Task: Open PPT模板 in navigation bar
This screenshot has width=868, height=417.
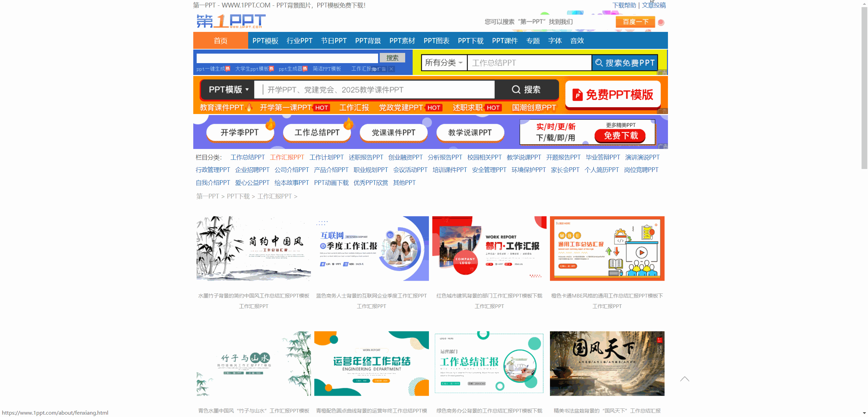Action: pyautogui.click(x=265, y=41)
